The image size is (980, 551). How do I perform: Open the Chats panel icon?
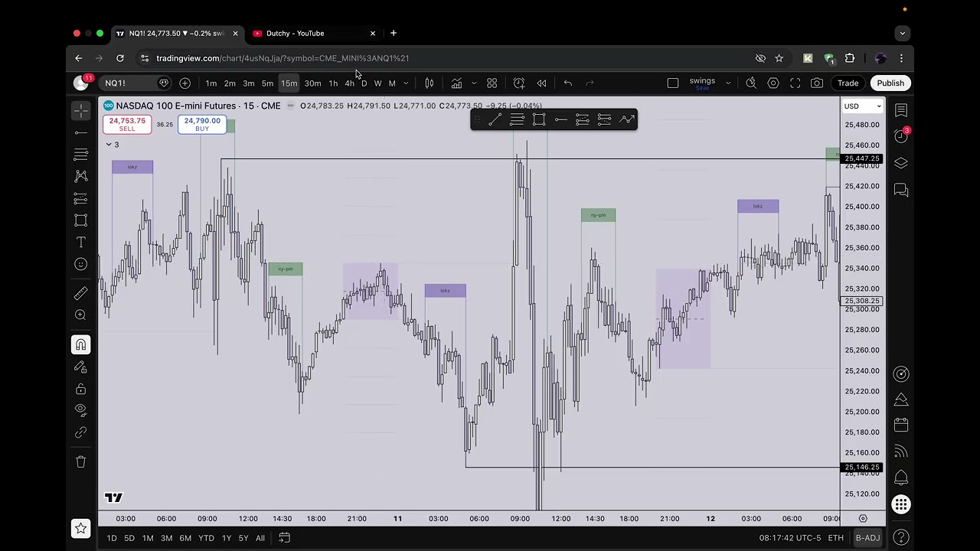point(901,190)
